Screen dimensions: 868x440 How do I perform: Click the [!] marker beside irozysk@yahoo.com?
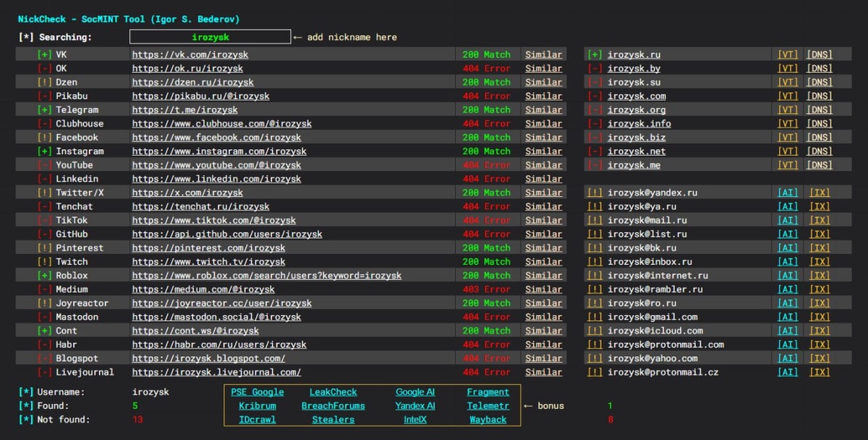[595, 358]
